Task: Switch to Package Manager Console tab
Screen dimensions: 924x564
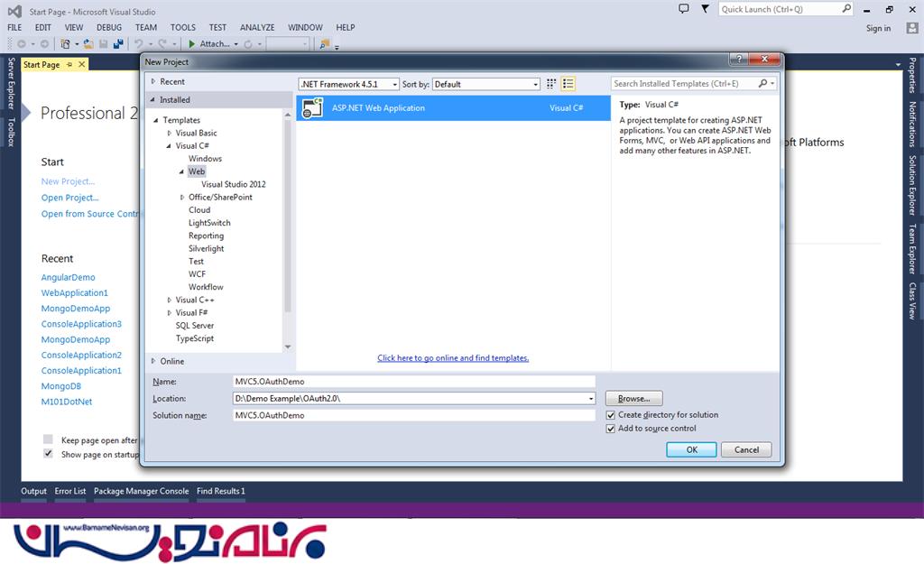Action: [x=142, y=492]
